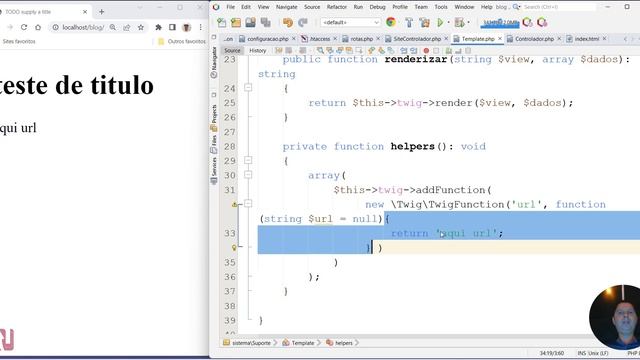The height and width of the screenshot is (360, 640).
Task: Reload the page in Chrome
Action: click(24, 27)
